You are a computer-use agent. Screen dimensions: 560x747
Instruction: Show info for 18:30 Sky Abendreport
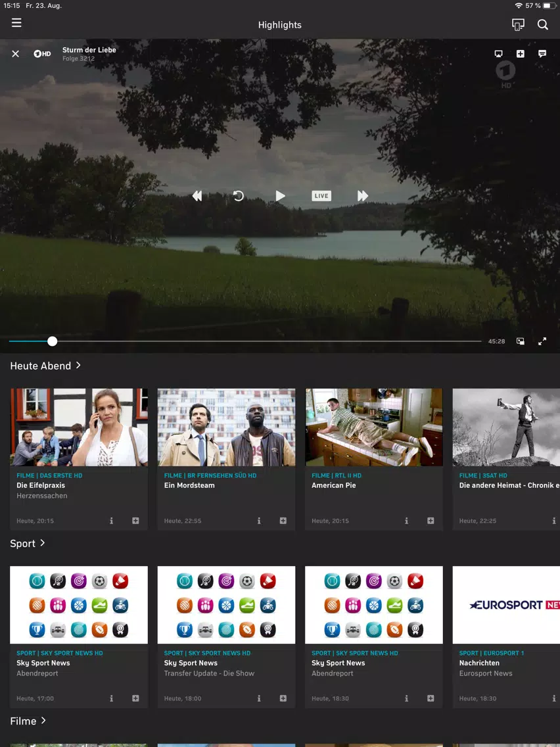406,698
